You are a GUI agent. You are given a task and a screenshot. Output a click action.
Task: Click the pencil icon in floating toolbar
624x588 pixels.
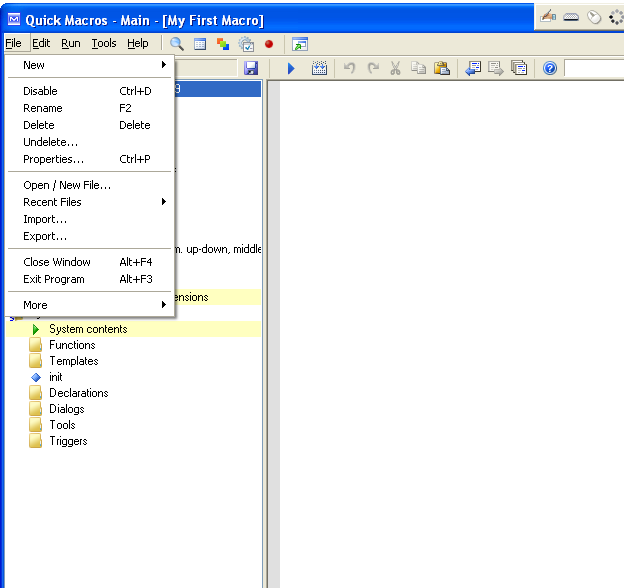click(548, 17)
